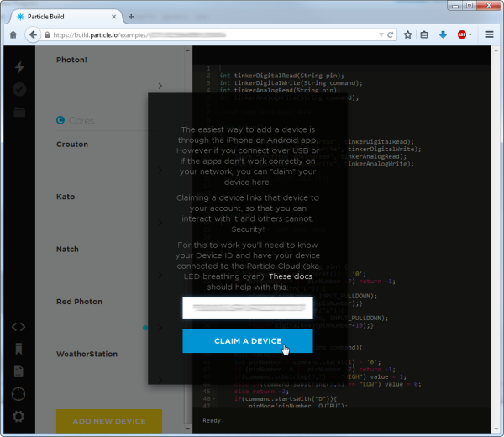Open the 'These docs' link
Screen dimensions: 504x437
[x=291, y=276]
